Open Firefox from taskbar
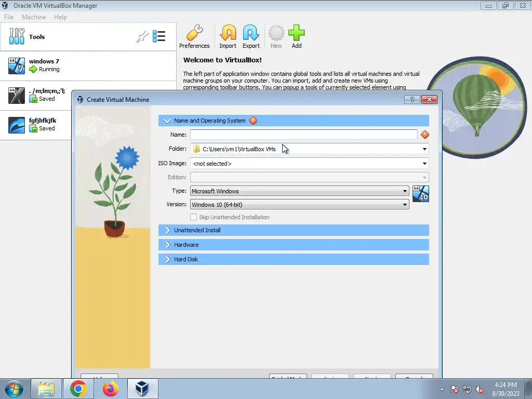Screen dimensions: 532x399 pos(111,389)
